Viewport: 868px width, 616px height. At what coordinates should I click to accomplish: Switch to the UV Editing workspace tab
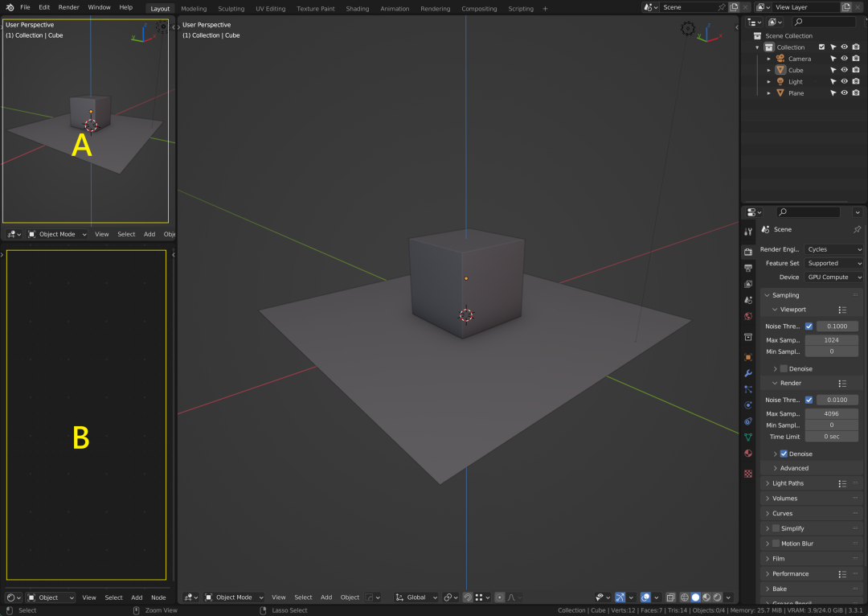pyautogui.click(x=270, y=8)
